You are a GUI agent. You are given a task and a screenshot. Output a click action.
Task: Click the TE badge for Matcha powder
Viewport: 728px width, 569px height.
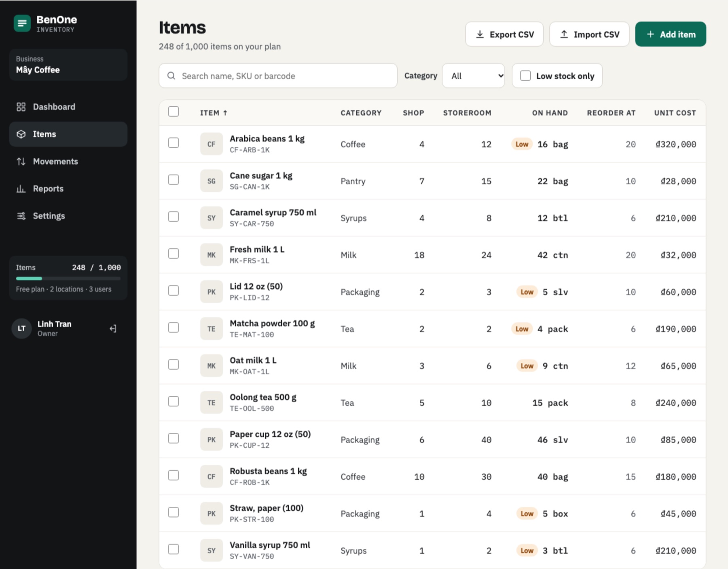click(x=211, y=329)
